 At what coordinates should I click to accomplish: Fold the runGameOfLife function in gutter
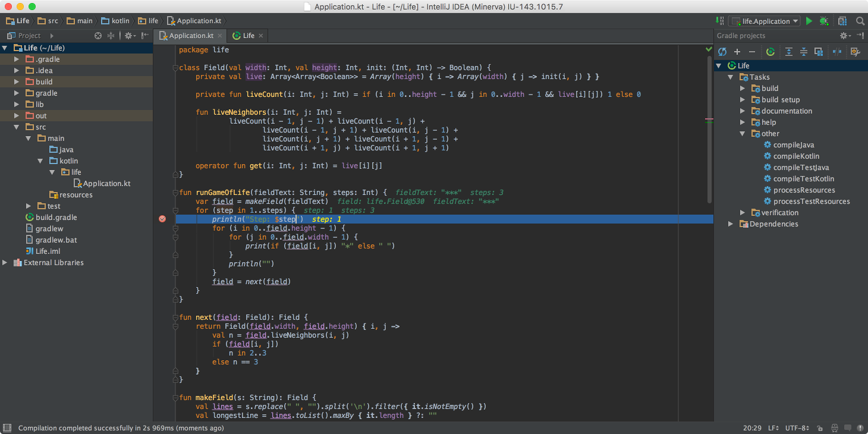tap(175, 193)
